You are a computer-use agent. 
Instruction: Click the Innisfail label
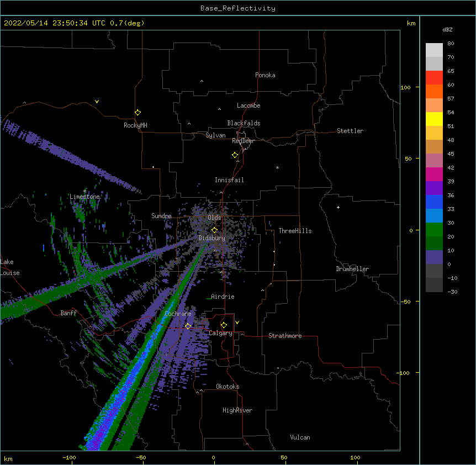pyautogui.click(x=229, y=180)
